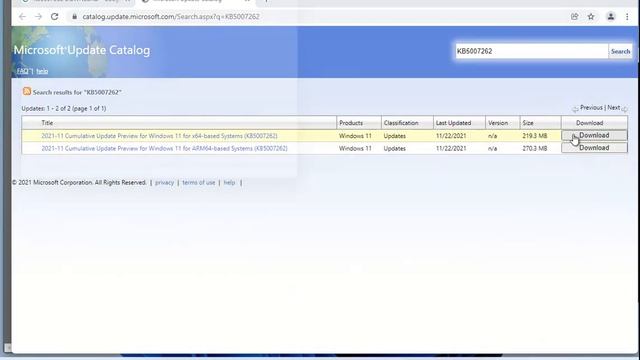
Task: Click the Search button
Action: [x=620, y=51]
